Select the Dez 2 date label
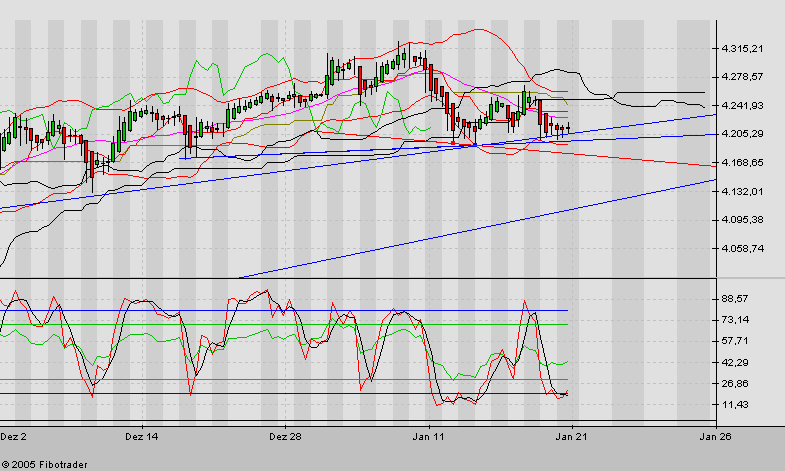The image size is (785, 471). pyautogui.click(x=14, y=436)
